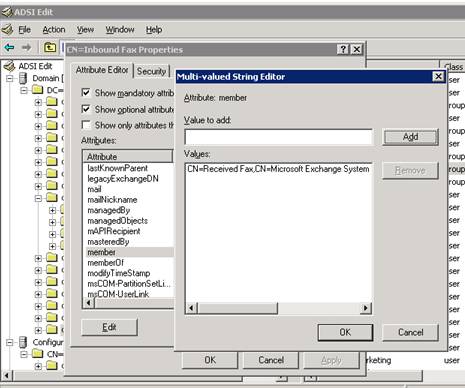
Task: Collapse the Configuration tree node
Action: (x=10, y=342)
